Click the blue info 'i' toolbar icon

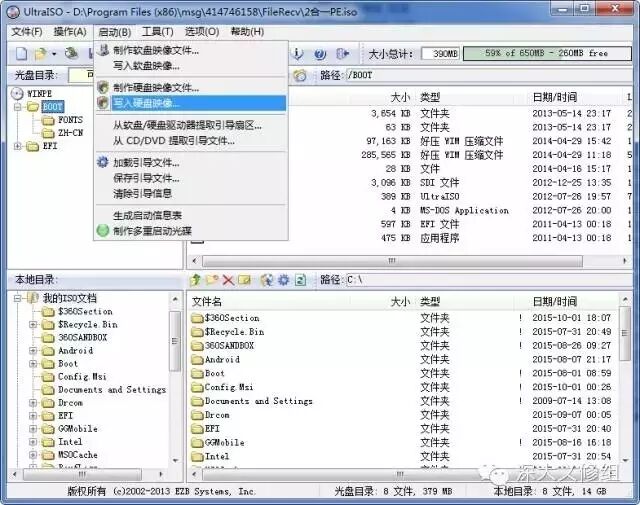298,53
